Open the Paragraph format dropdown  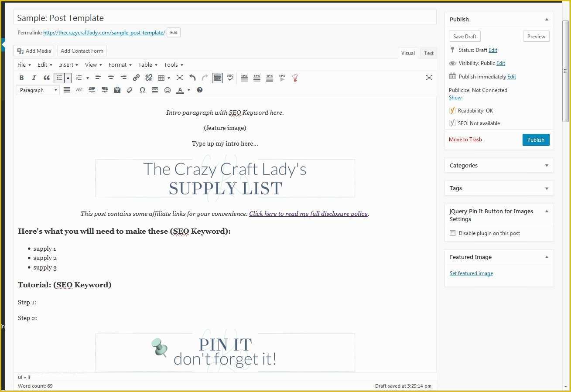(38, 90)
